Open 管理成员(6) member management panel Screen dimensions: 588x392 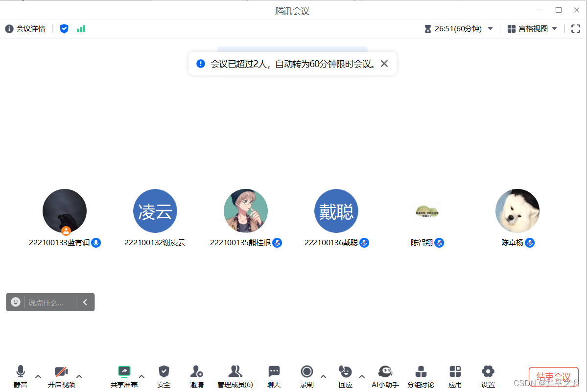tap(235, 376)
